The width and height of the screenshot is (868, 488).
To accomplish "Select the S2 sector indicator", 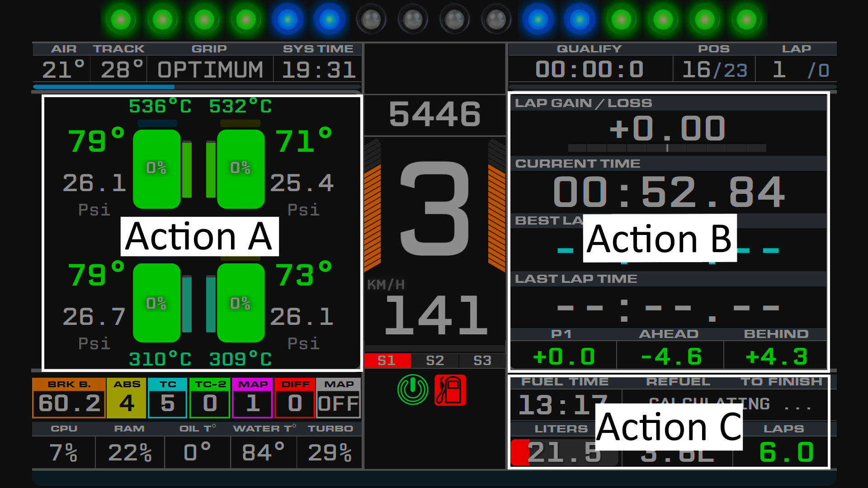I will (435, 361).
